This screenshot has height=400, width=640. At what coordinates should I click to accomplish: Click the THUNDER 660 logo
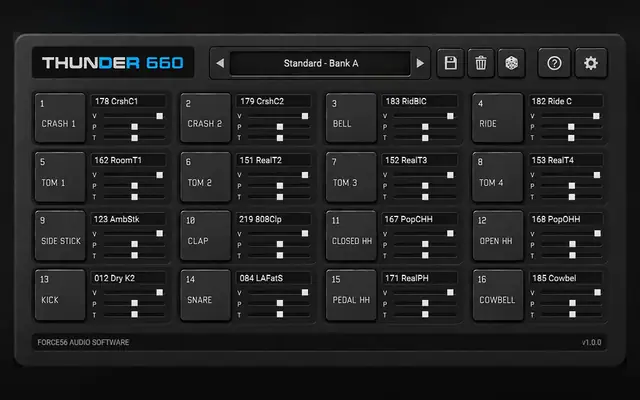pos(113,63)
